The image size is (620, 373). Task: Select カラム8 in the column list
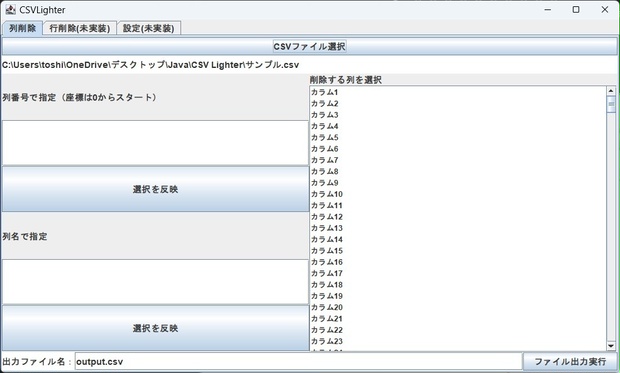[x=458, y=171]
